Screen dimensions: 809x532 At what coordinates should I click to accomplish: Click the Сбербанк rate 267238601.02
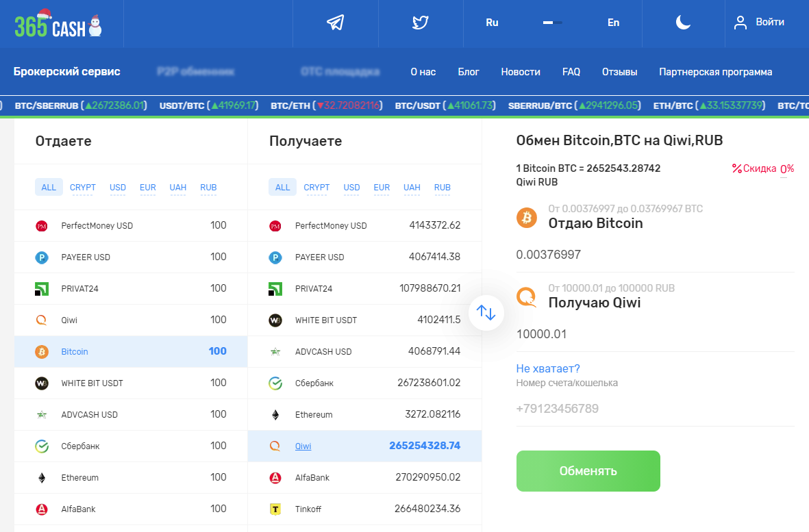[x=429, y=383]
